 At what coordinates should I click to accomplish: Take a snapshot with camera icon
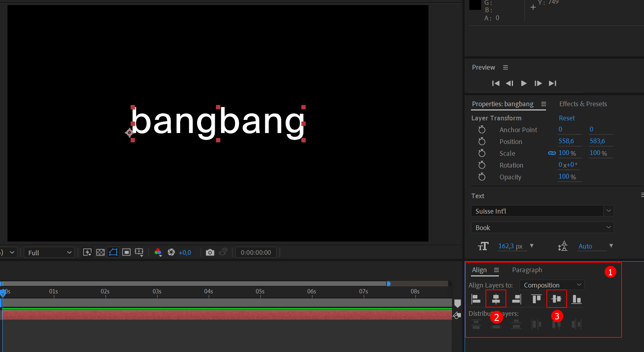(x=210, y=252)
